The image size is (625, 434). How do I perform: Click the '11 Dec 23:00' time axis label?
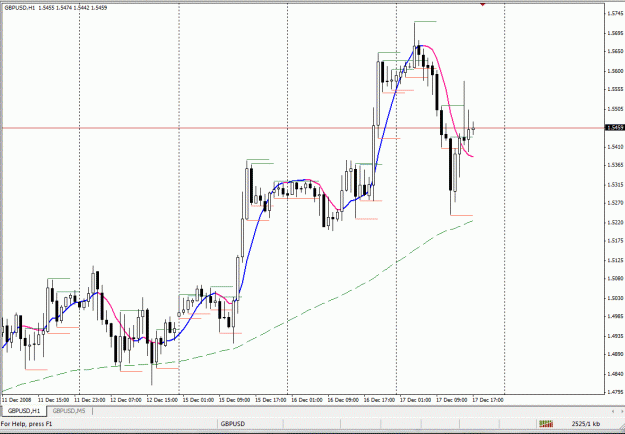click(90, 399)
